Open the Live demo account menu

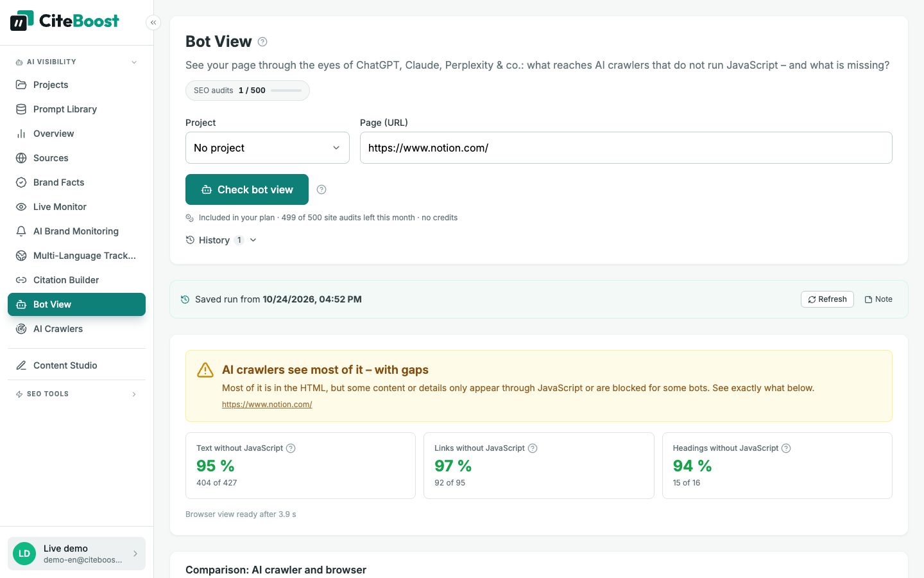point(76,554)
